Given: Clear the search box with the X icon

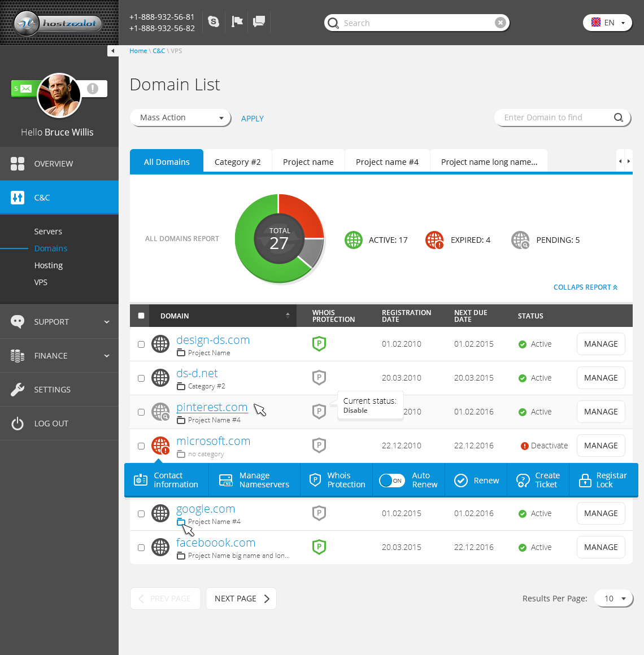Looking at the screenshot, I should (501, 23).
